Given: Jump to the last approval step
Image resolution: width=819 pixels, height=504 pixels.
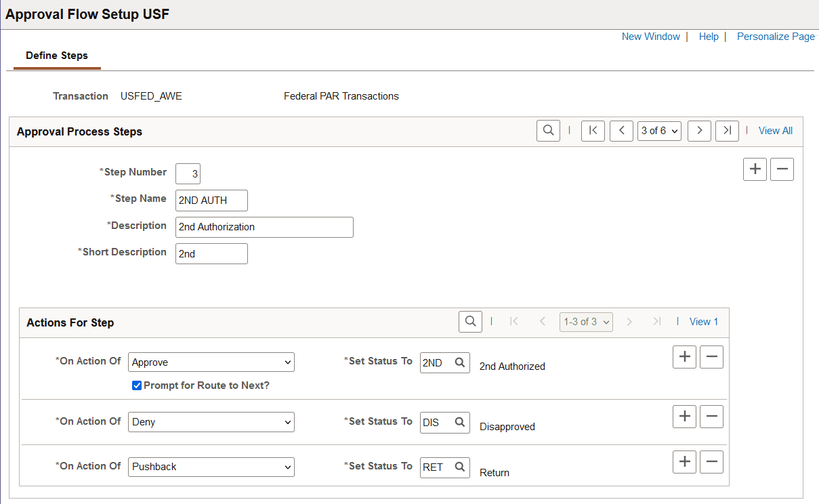Looking at the screenshot, I should coord(727,130).
